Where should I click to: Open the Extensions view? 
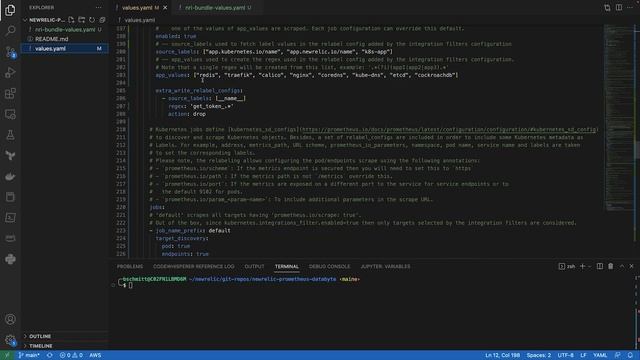(x=10, y=93)
